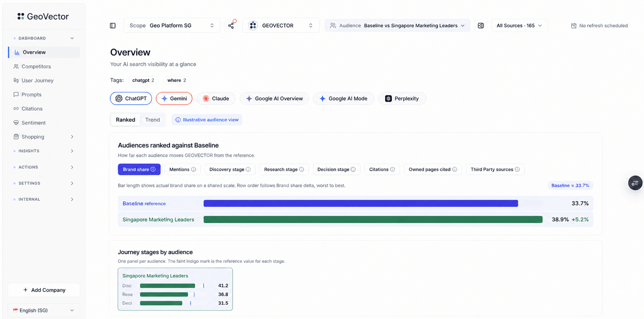Toggle the Gemini model filter

coord(174,98)
